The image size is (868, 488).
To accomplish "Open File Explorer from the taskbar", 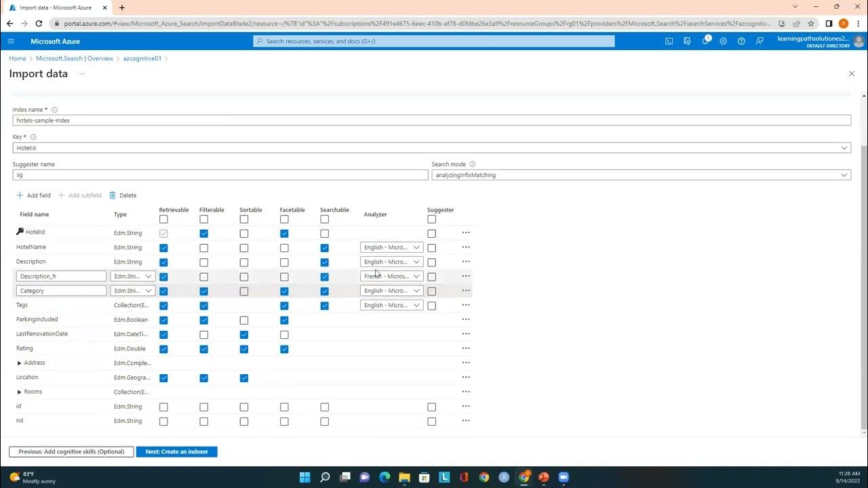I will 404,477.
